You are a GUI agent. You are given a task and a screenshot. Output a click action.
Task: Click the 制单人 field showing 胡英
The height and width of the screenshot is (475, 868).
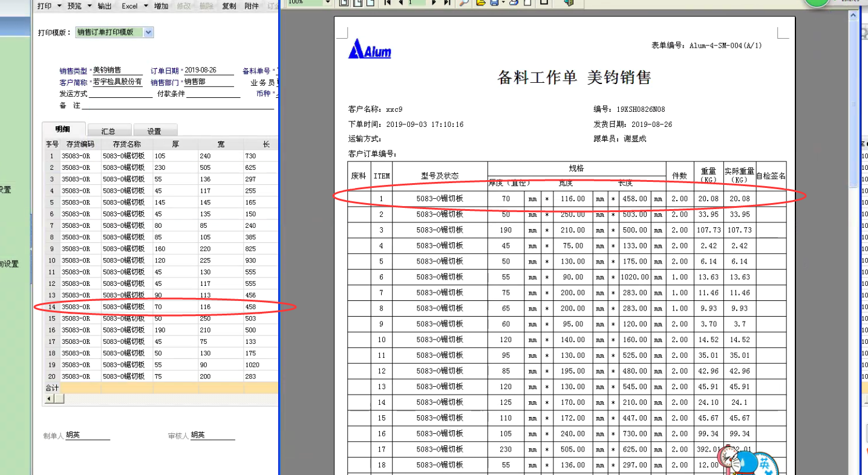[88, 435]
